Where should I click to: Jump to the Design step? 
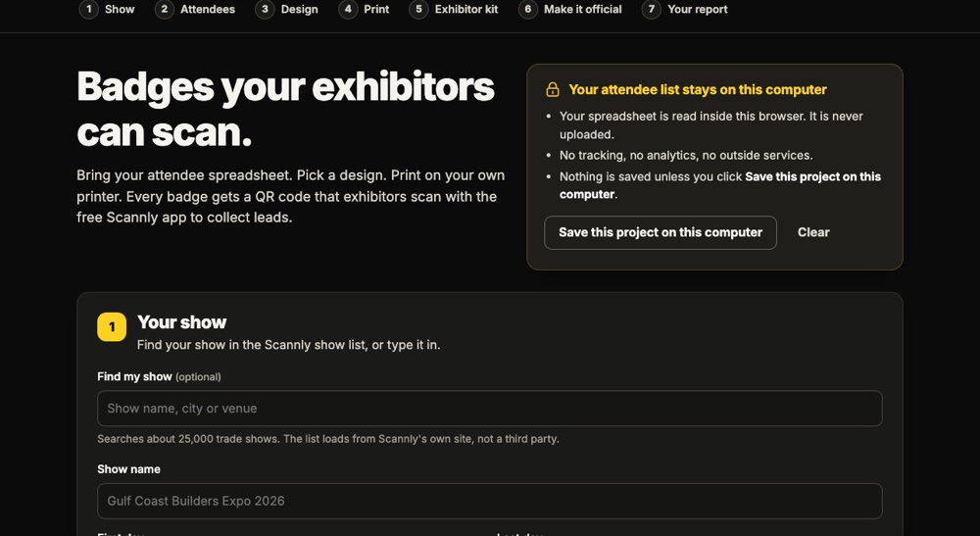(287, 10)
